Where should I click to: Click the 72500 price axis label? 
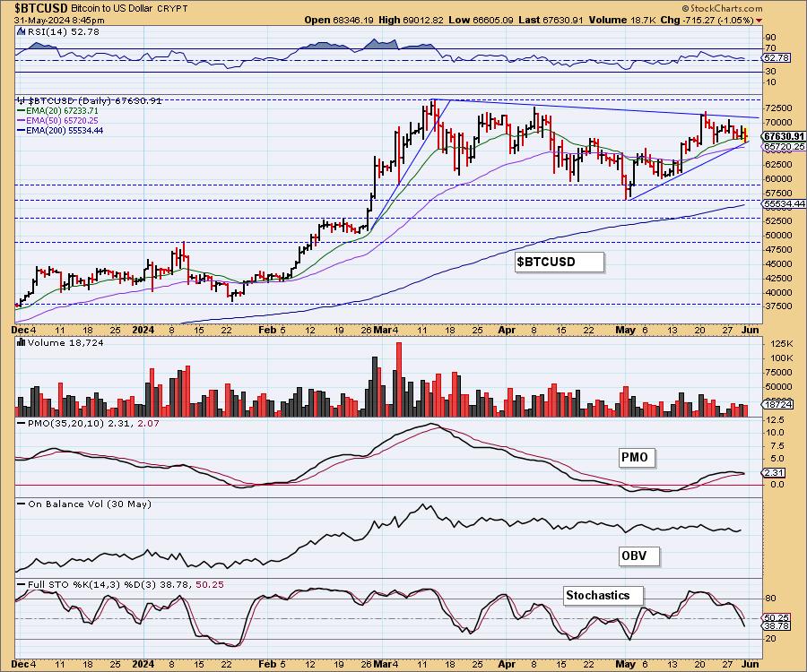[778, 108]
